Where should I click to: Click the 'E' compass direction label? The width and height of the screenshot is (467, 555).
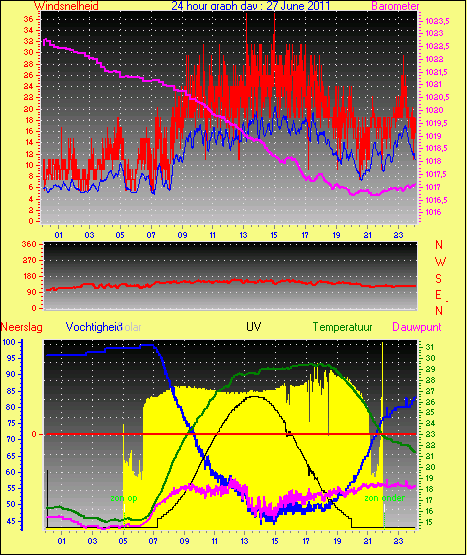[x=438, y=295]
